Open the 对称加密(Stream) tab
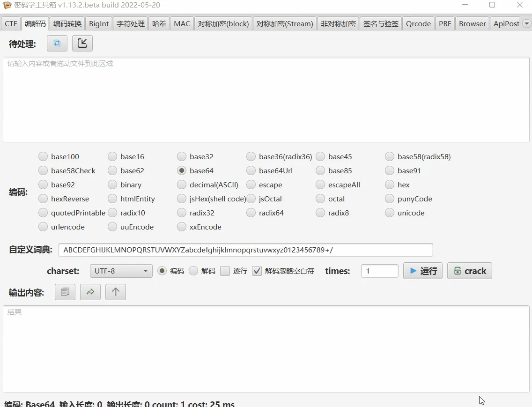532x407 pixels. click(x=285, y=24)
